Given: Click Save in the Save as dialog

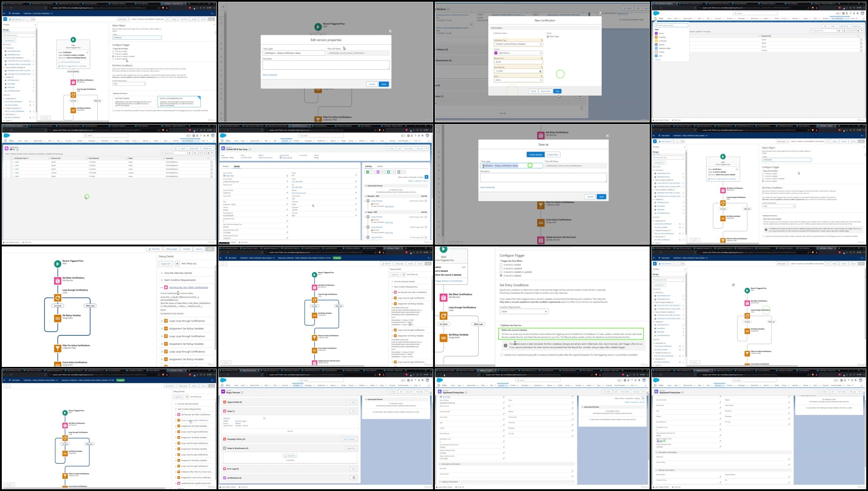Looking at the screenshot, I should pos(601,197).
